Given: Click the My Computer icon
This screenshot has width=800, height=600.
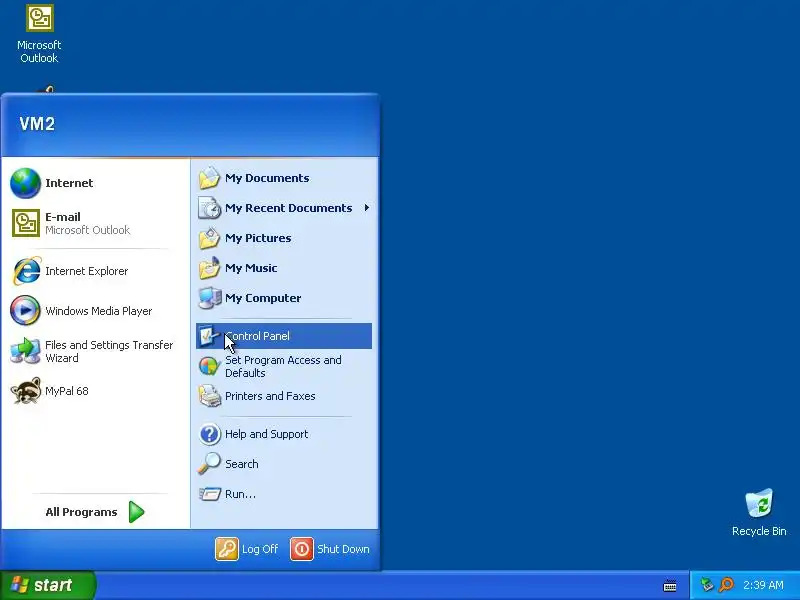Looking at the screenshot, I should pos(209,298).
